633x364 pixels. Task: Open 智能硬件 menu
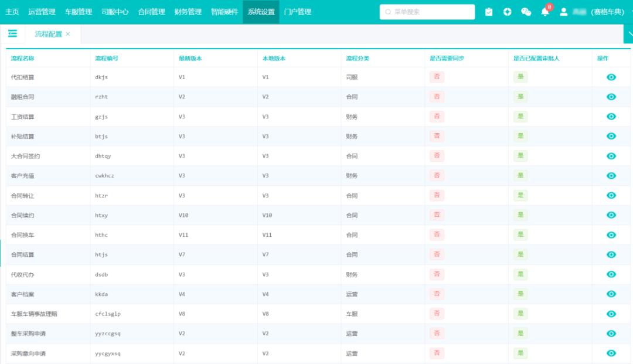[x=224, y=12]
